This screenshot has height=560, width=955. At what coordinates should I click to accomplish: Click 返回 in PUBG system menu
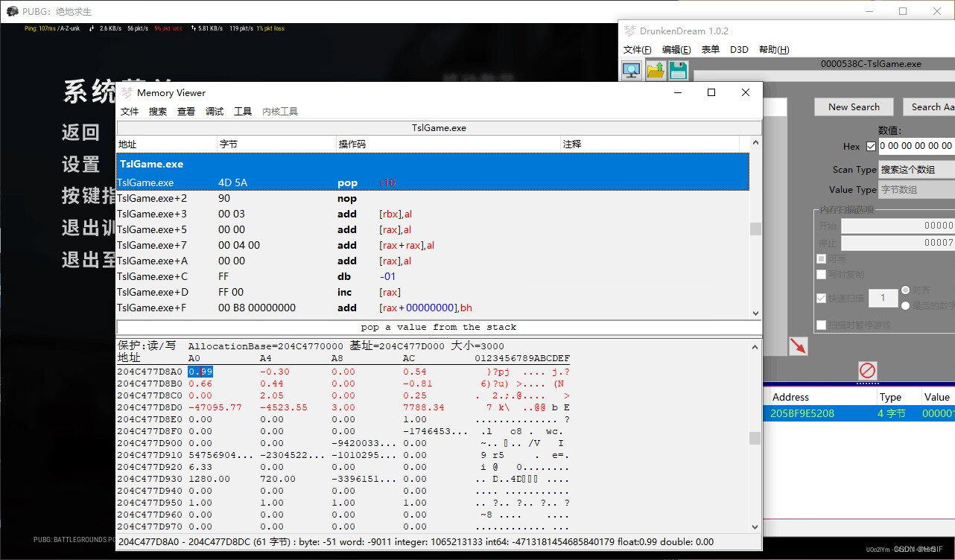click(x=80, y=133)
